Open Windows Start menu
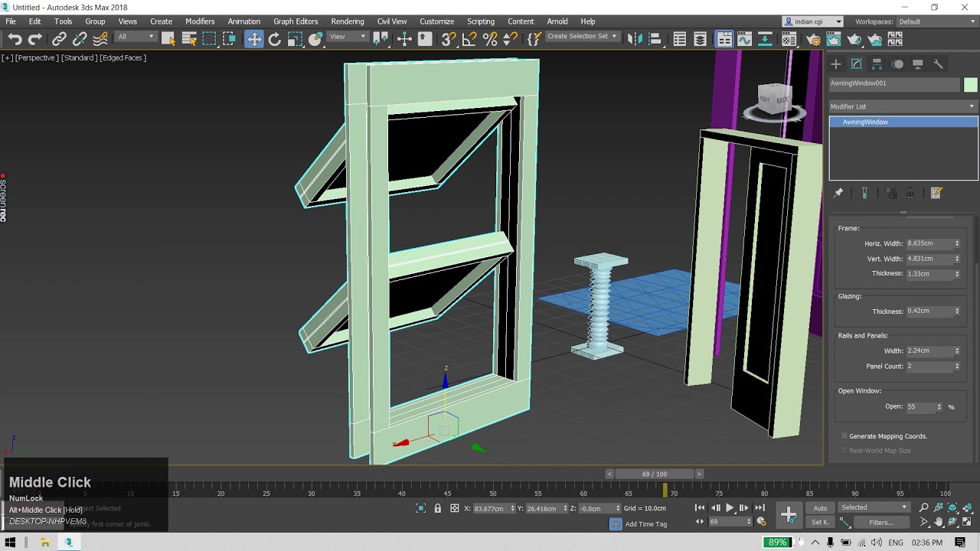The height and width of the screenshot is (551, 980). (x=11, y=543)
